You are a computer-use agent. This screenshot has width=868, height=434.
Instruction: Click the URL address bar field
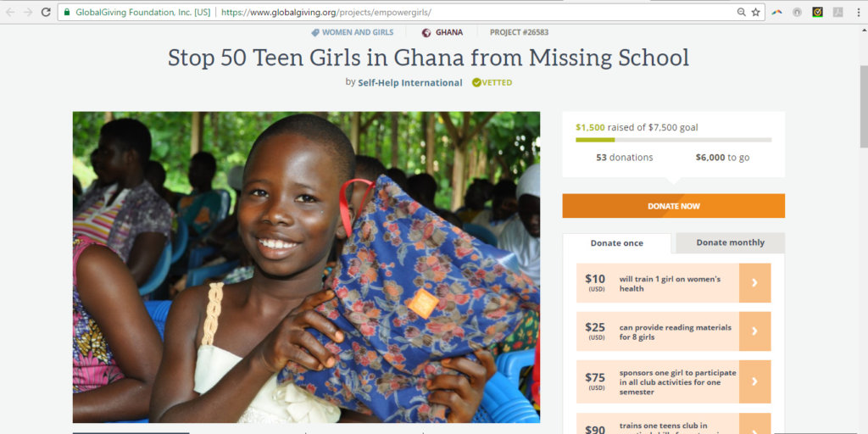click(475, 12)
